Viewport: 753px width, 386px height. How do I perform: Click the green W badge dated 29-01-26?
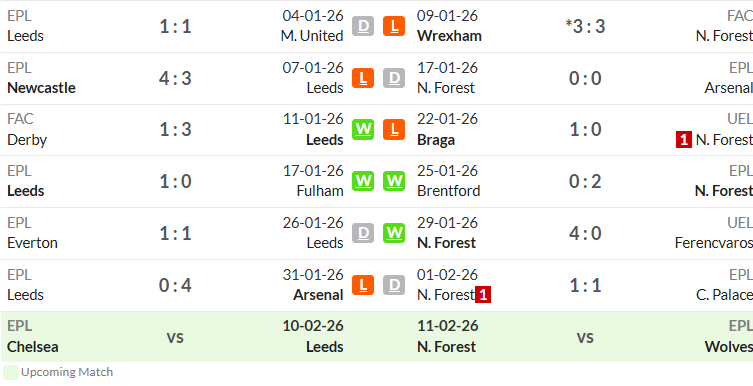394,233
